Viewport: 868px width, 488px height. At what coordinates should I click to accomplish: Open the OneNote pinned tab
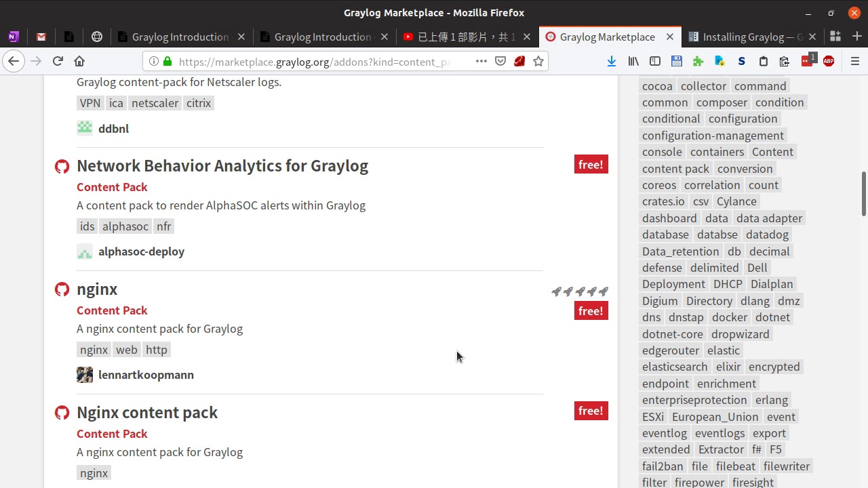pos(13,37)
